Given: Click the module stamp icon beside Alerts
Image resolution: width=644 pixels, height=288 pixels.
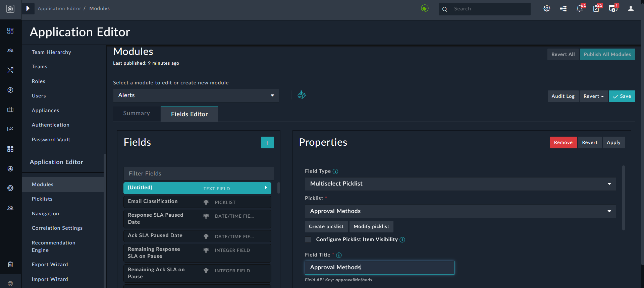Looking at the screenshot, I should pos(302,95).
